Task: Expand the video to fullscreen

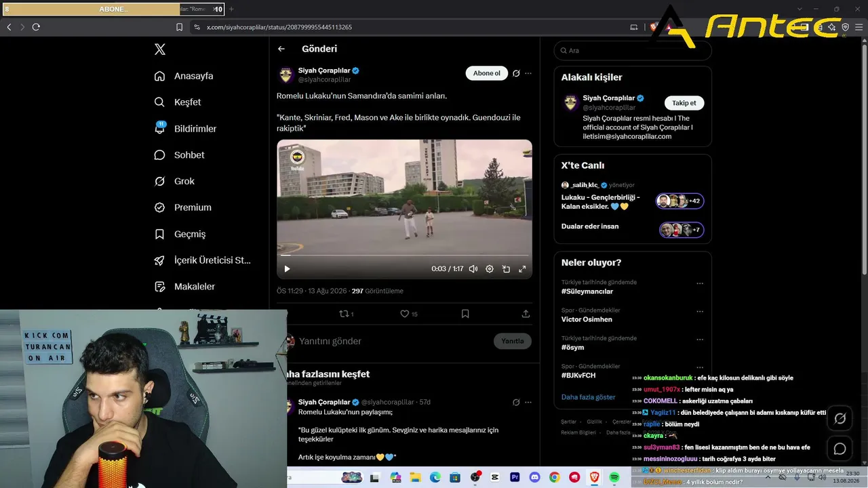Action: coord(522,269)
